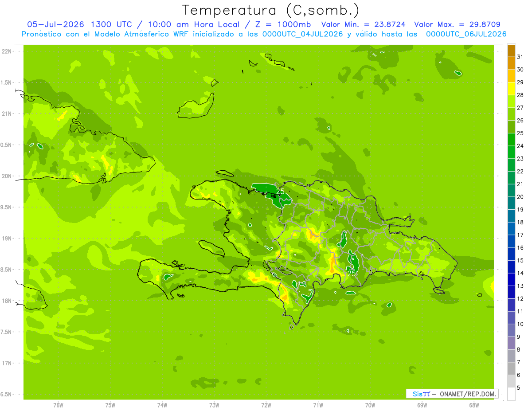Image resolution: width=532 pixels, height=411 pixels.
Task: Click the 'Valor Min. = 23.8724' text
Action: pyautogui.click(x=364, y=24)
